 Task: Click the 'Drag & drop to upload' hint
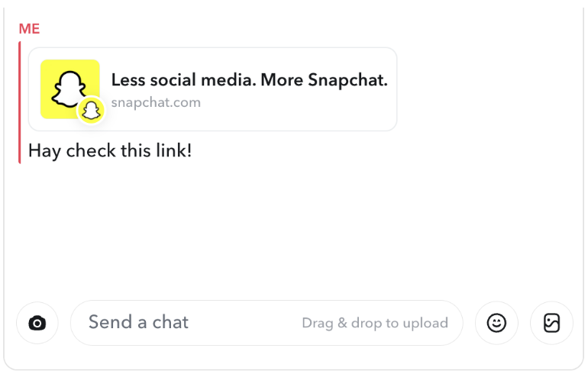click(375, 323)
